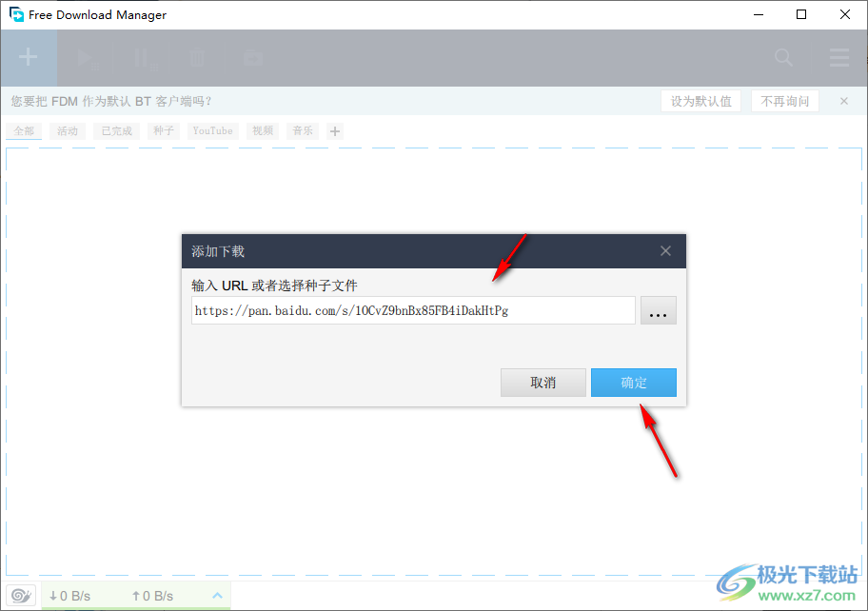868x611 pixels.
Task: Click 确定 to confirm download
Action: [634, 383]
